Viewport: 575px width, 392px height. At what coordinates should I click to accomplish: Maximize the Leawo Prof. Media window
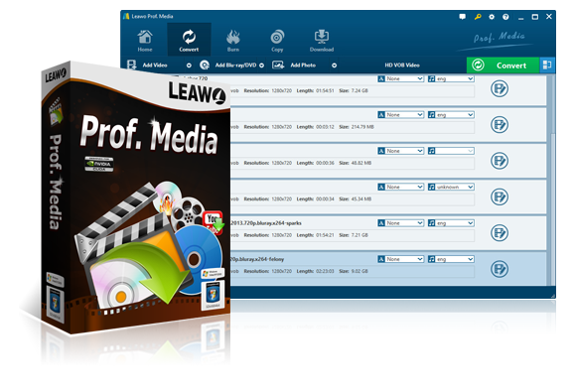click(x=535, y=17)
